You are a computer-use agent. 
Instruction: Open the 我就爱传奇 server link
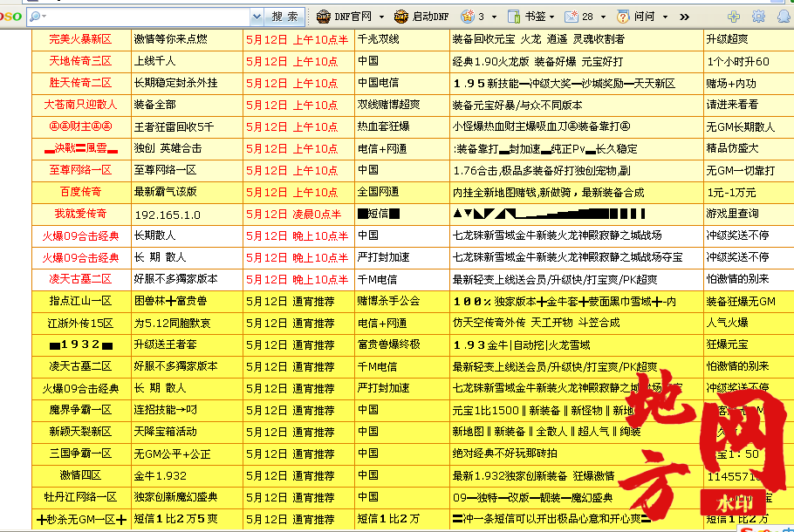tap(80, 214)
